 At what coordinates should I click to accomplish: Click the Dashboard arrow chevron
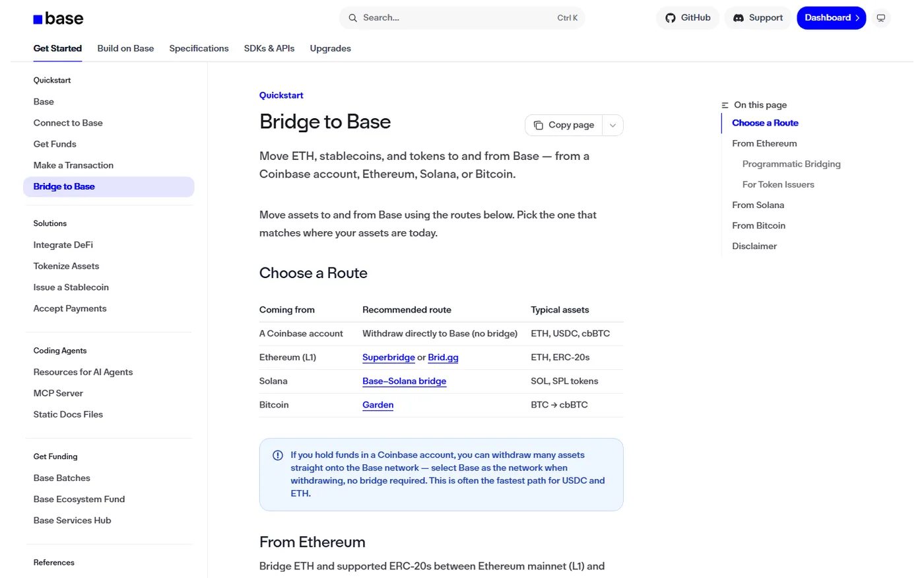[x=857, y=18]
